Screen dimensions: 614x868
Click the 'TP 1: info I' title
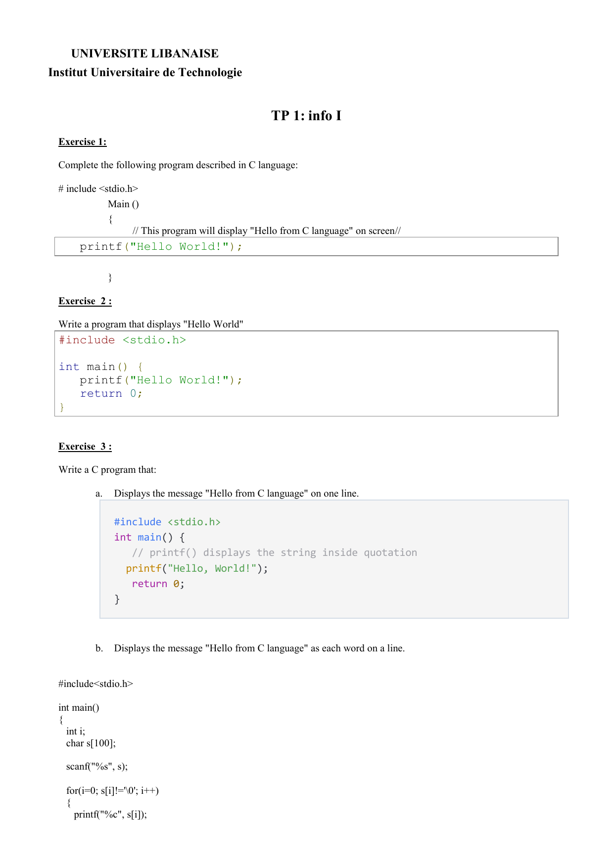tap(306, 116)
